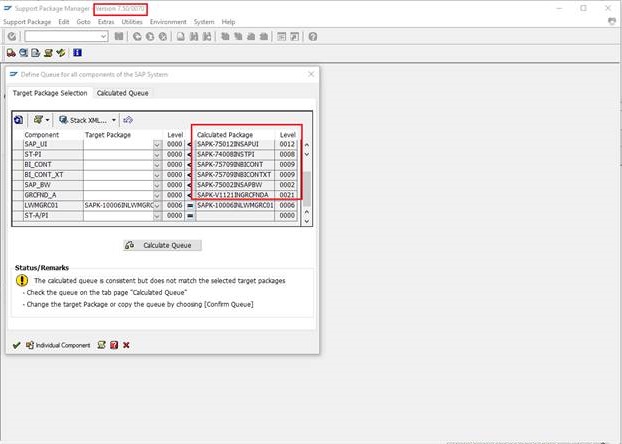
Task: Cancel the dialog with the red X icon
Action: click(x=126, y=345)
